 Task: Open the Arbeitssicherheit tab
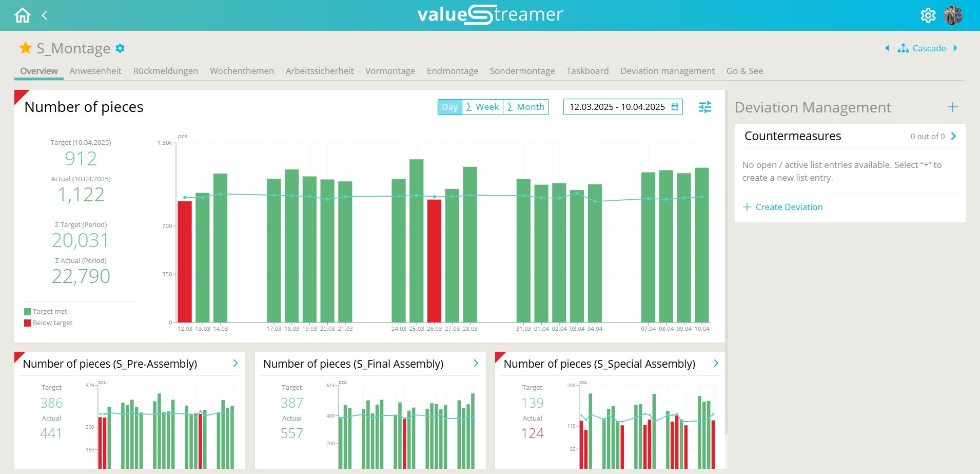click(319, 71)
